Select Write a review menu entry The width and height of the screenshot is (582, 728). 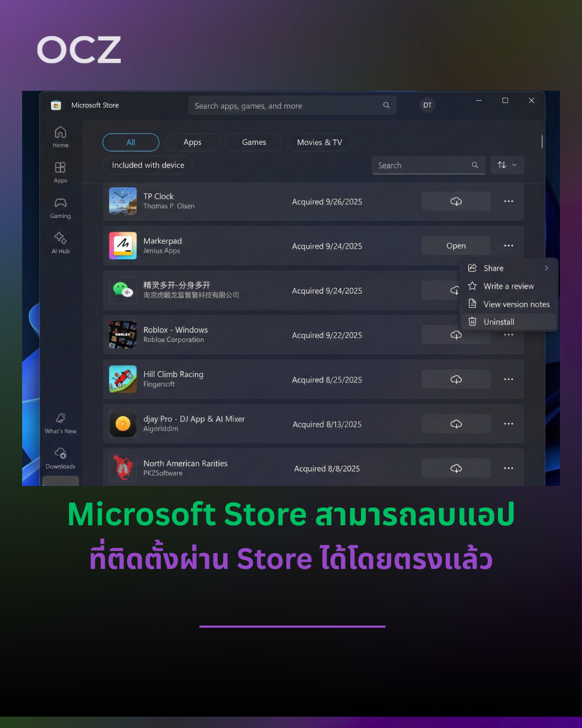pyautogui.click(x=509, y=286)
